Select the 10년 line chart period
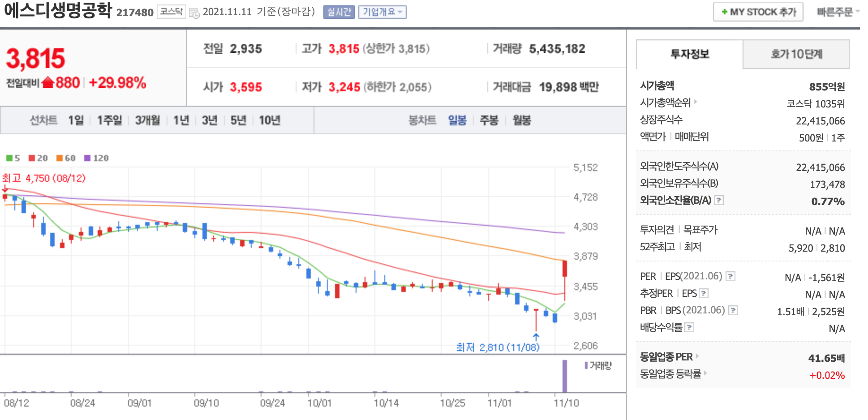The height and width of the screenshot is (420, 868). [269, 120]
